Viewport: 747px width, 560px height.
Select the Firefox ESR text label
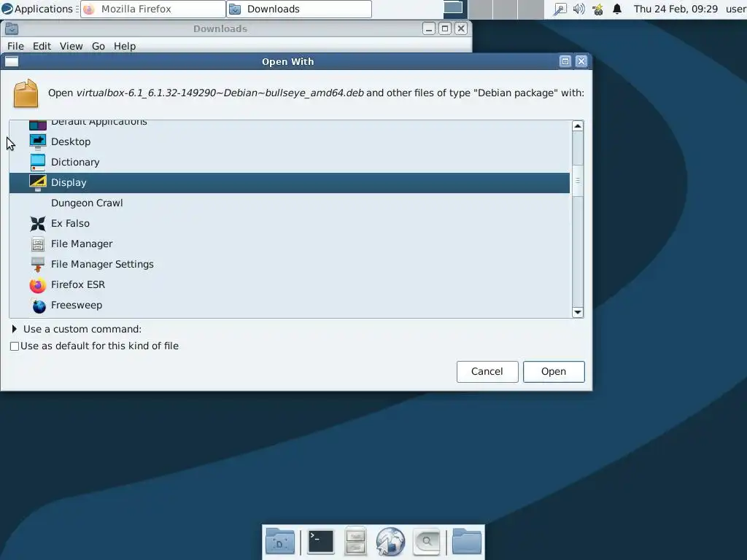tap(77, 285)
